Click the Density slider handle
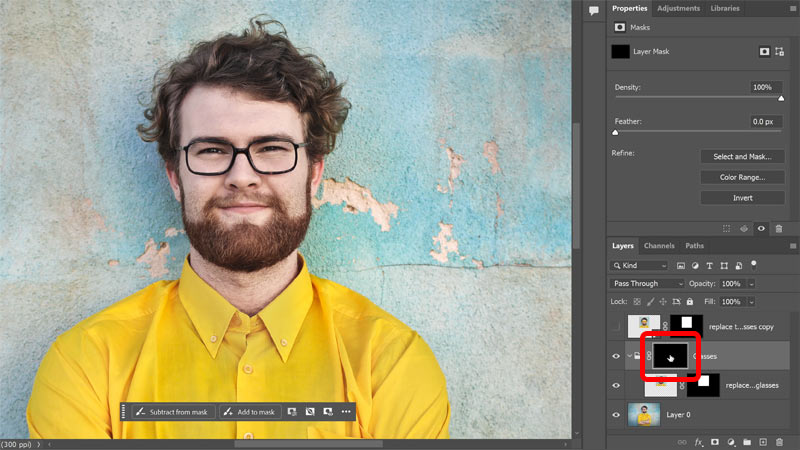Screen dimensions: 800x450 [x=781, y=99]
